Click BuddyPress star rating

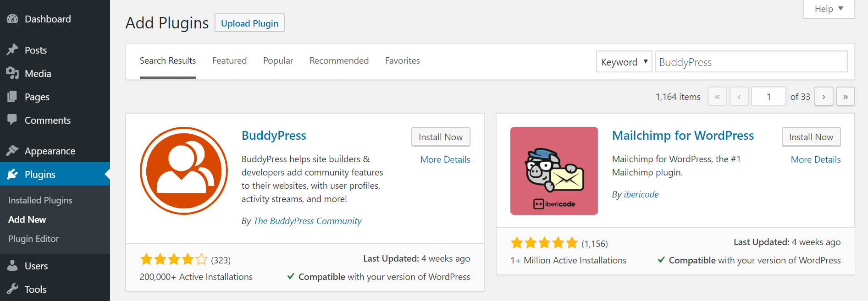tap(174, 260)
